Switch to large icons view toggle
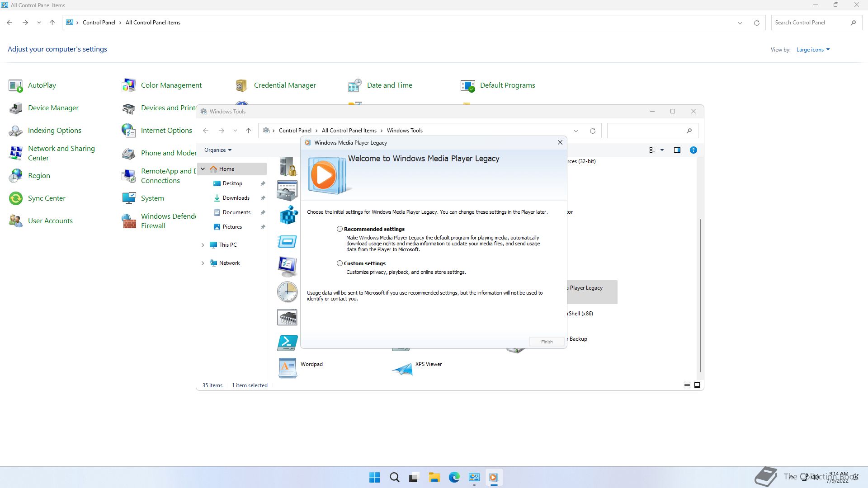This screenshot has height=488, width=868. (x=697, y=385)
